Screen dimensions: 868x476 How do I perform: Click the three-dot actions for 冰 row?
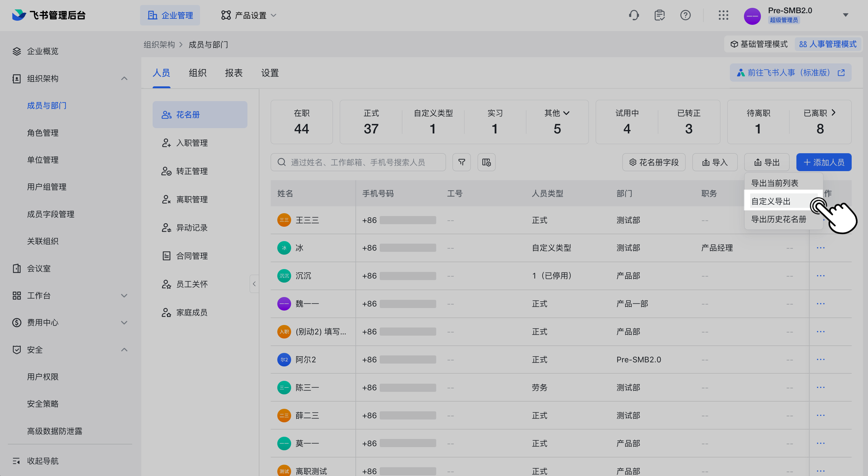(821, 248)
